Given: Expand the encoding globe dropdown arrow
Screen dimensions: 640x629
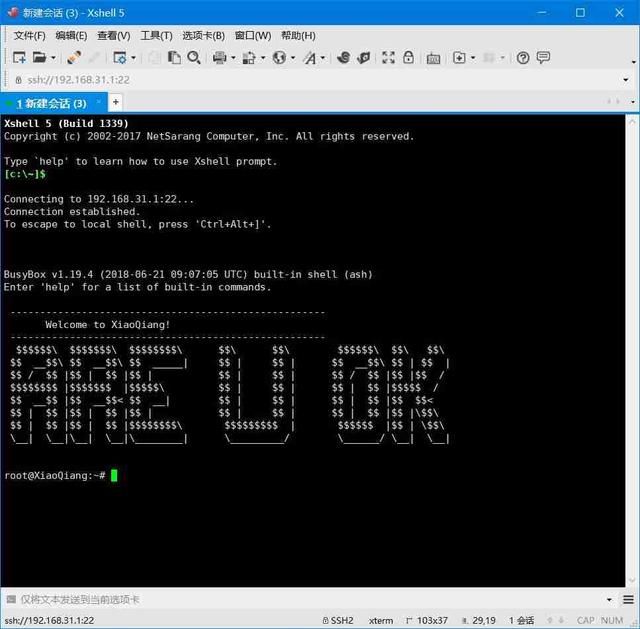Looking at the screenshot, I should pos(293,58).
